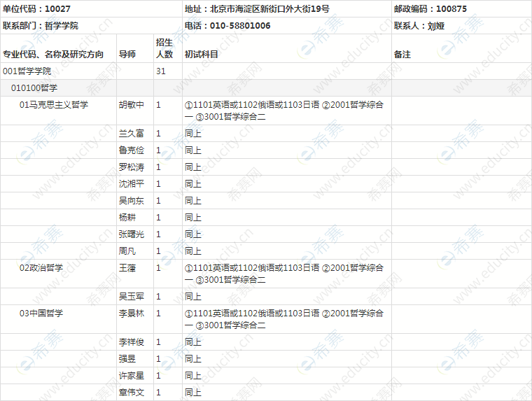Select advisor 王葎 under 政治哲学
The image size is (532, 401).
127,268
